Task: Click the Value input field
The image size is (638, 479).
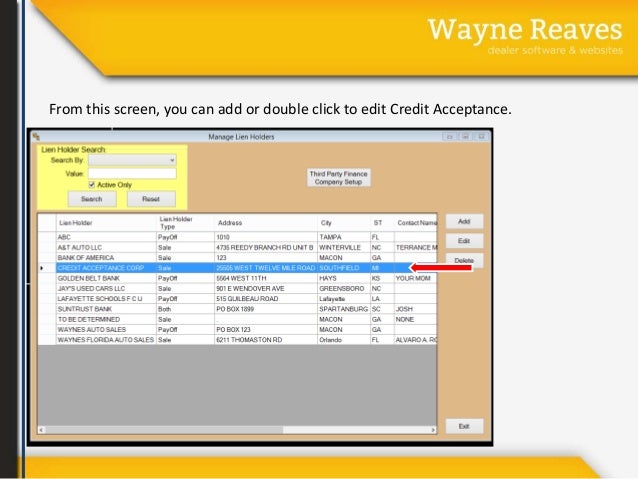Action: click(x=132, y=174)
